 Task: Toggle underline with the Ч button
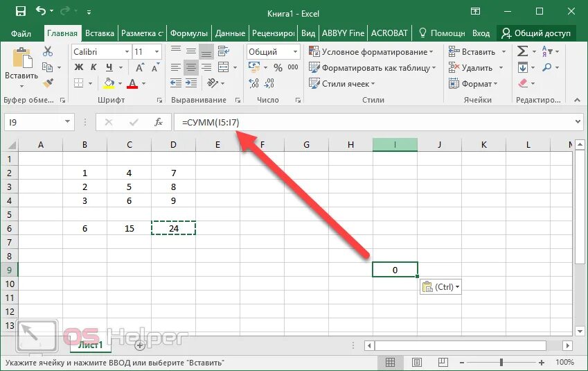coord(109,67)
